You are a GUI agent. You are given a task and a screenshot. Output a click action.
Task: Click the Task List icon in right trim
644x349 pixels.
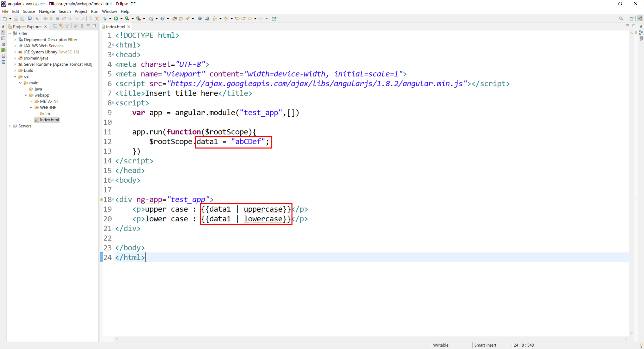(x=641, y=39)
